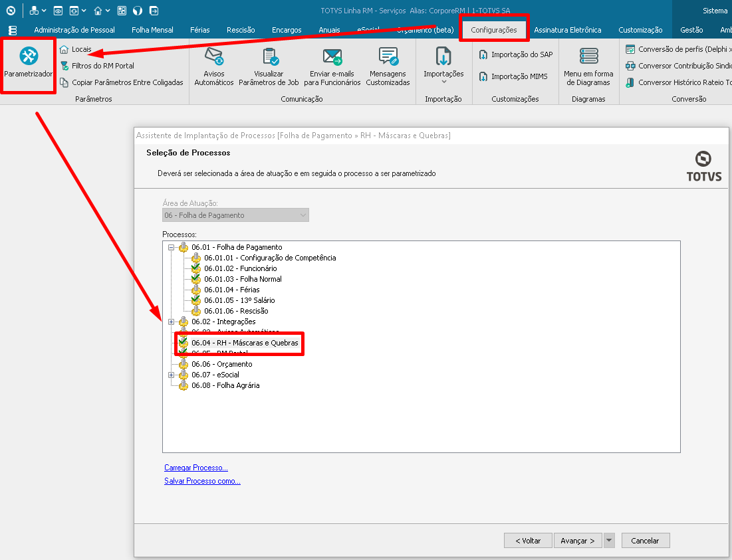The image size is (732, 560).
Task: Switch to the Folha Mensal tab
Action: pyautogui.click(x=152, y=30)
